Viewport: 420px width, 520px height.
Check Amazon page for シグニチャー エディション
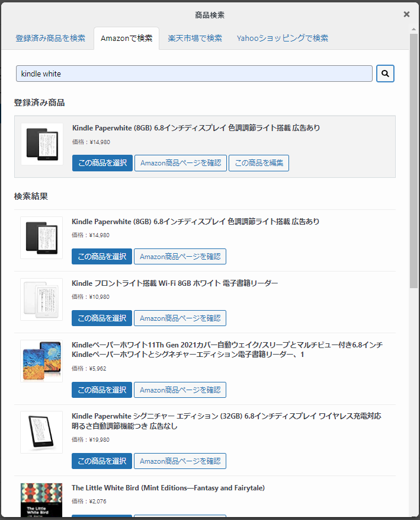tap(180, 461)
